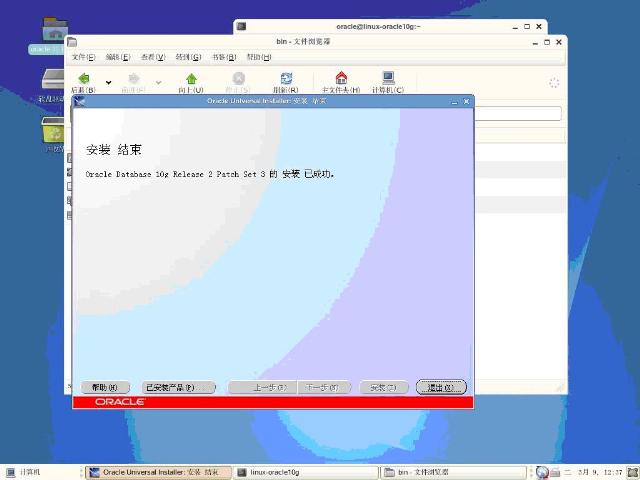Open the Bookmarks menu in file browser
640x480 pixels.
(x=224, y=57)
